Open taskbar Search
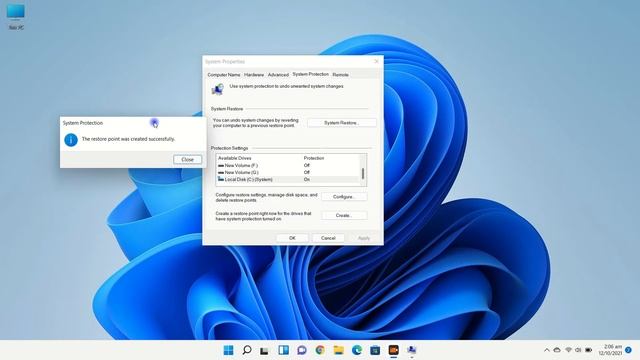 click(x=247, y=350)
